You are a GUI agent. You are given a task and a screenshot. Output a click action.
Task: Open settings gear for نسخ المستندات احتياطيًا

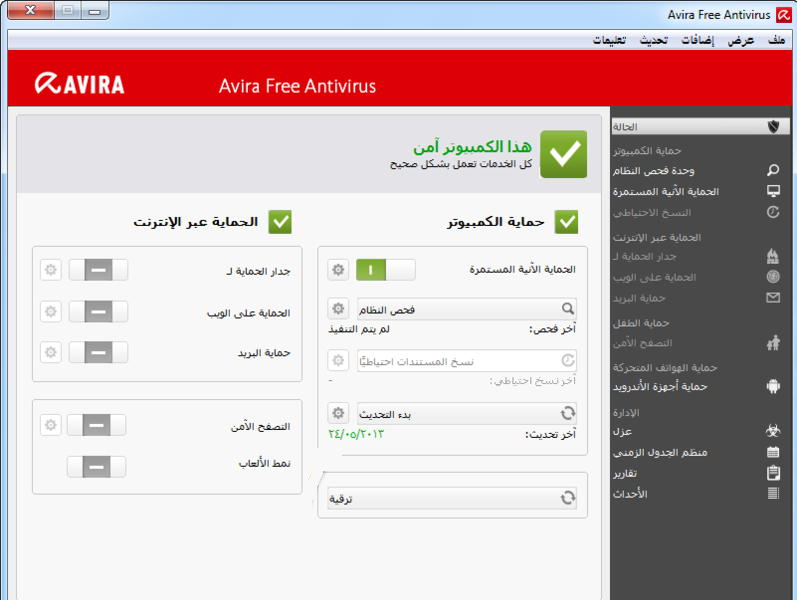(338, 361)
